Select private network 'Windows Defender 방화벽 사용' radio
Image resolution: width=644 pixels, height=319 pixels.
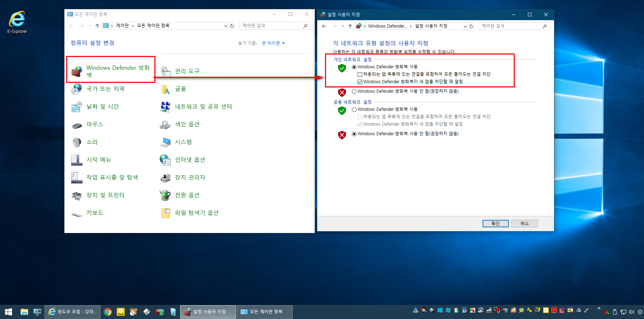354,67
